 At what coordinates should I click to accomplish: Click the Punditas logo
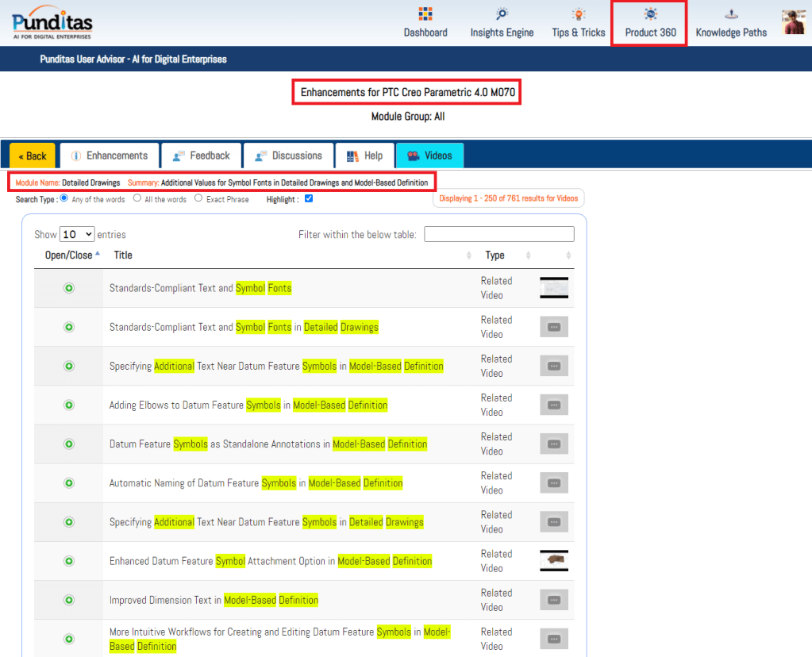point(52,22)
